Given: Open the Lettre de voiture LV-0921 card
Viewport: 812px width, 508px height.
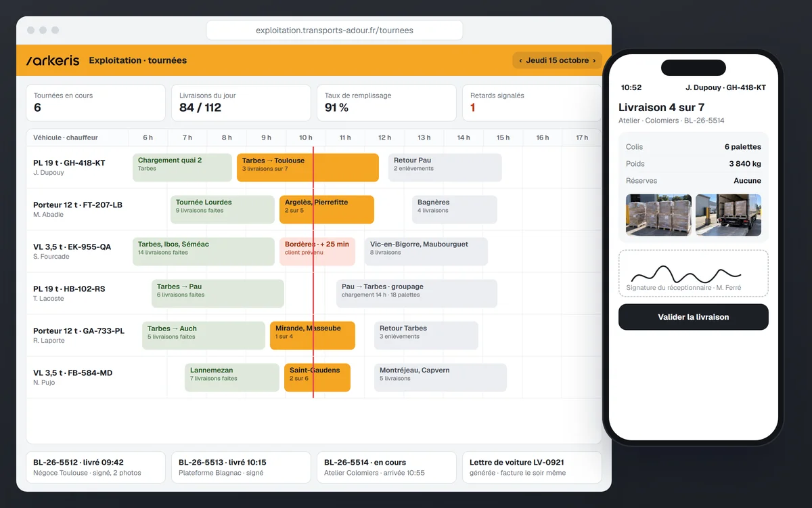Looking at the screenshot, I should (532, 467).
